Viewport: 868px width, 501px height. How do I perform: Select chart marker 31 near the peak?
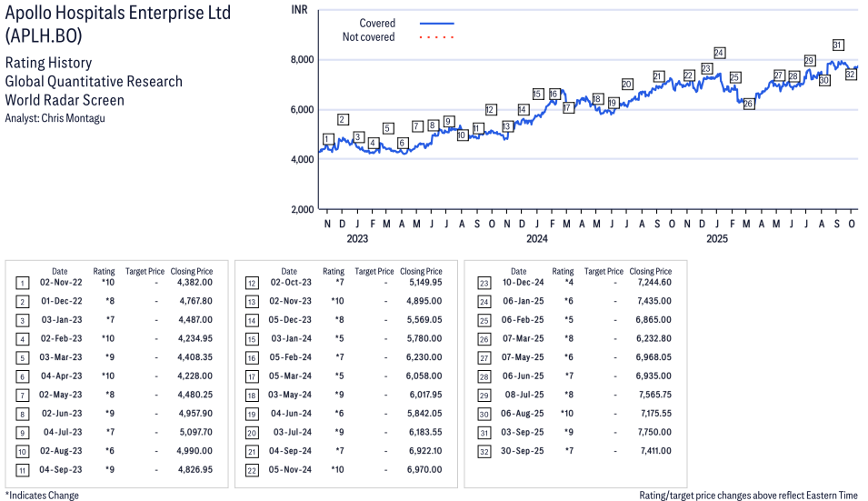click(837, 45)
